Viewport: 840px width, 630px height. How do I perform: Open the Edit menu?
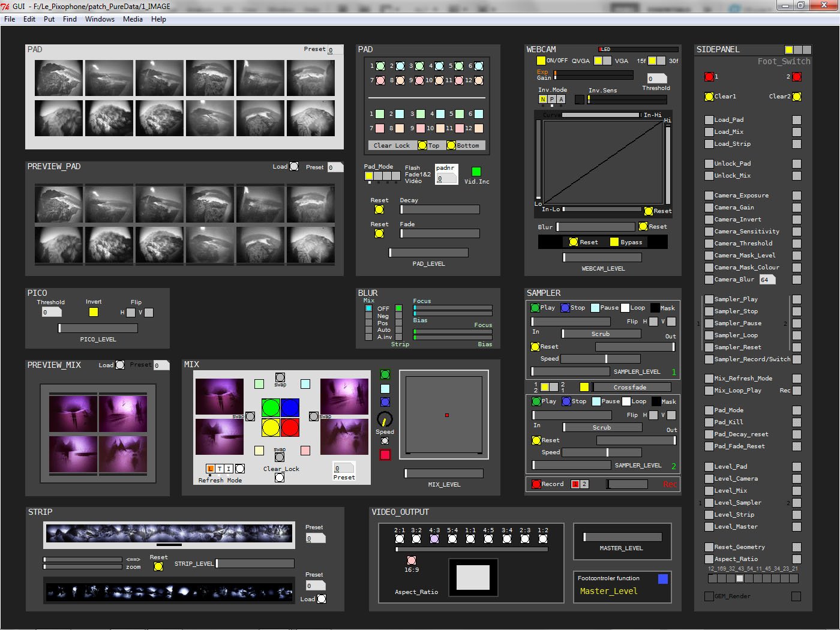[x=29, y=19]
